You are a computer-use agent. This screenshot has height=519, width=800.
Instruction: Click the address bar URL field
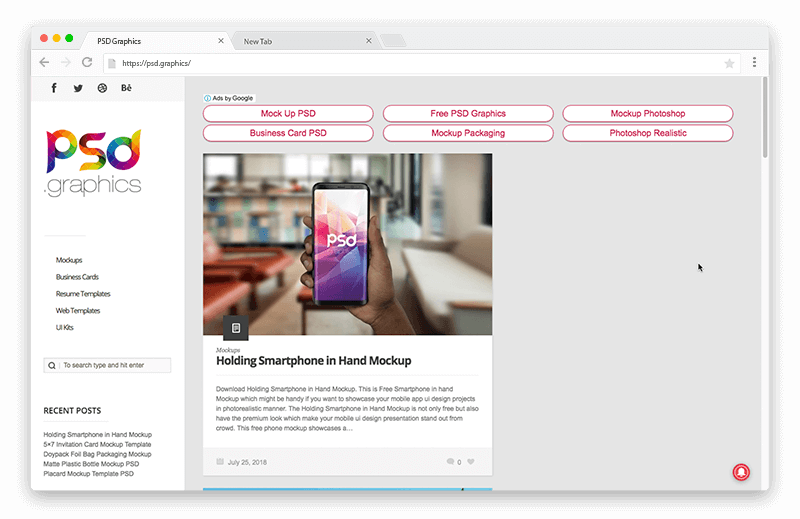tap(421, 63)
